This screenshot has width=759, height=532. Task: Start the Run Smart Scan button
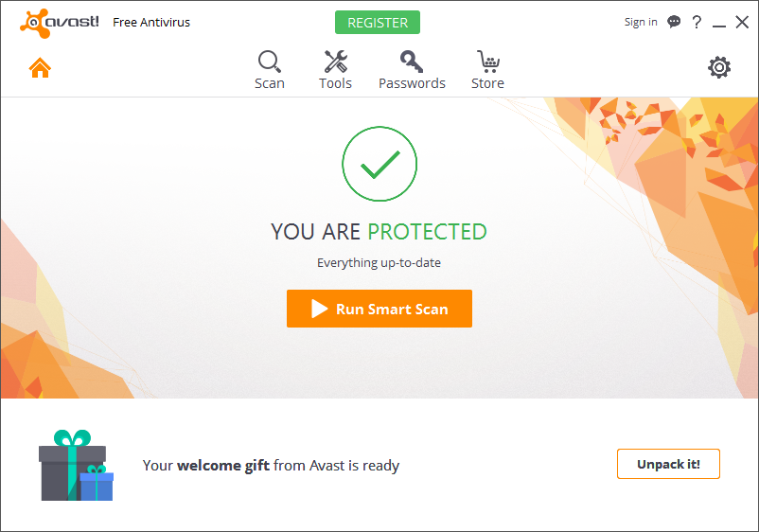[379, 309]
